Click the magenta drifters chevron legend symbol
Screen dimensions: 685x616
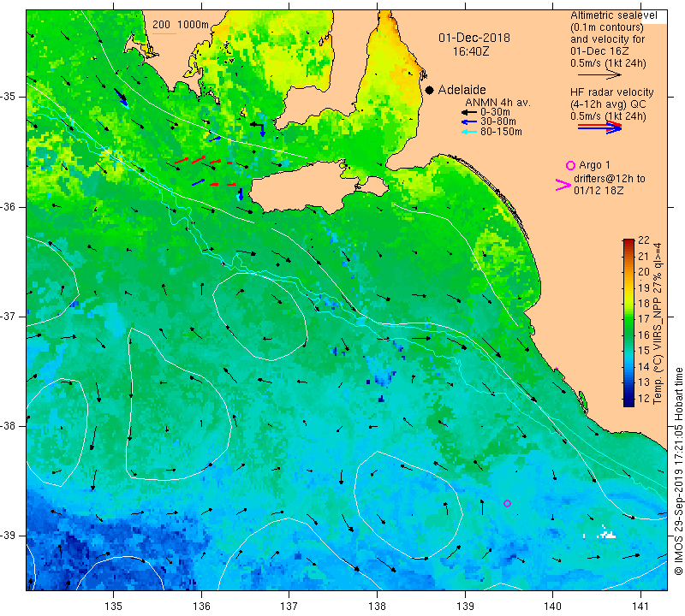563,185
